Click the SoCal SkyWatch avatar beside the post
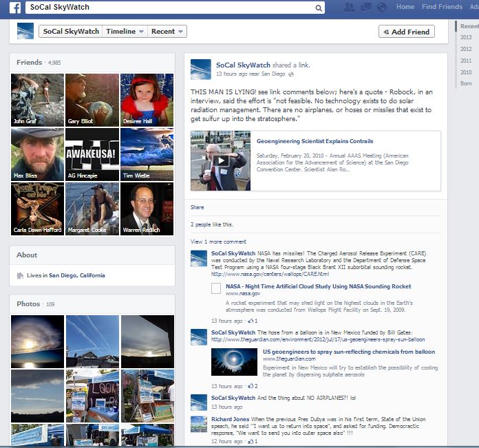The image size is (479, 448). [200, 69]
